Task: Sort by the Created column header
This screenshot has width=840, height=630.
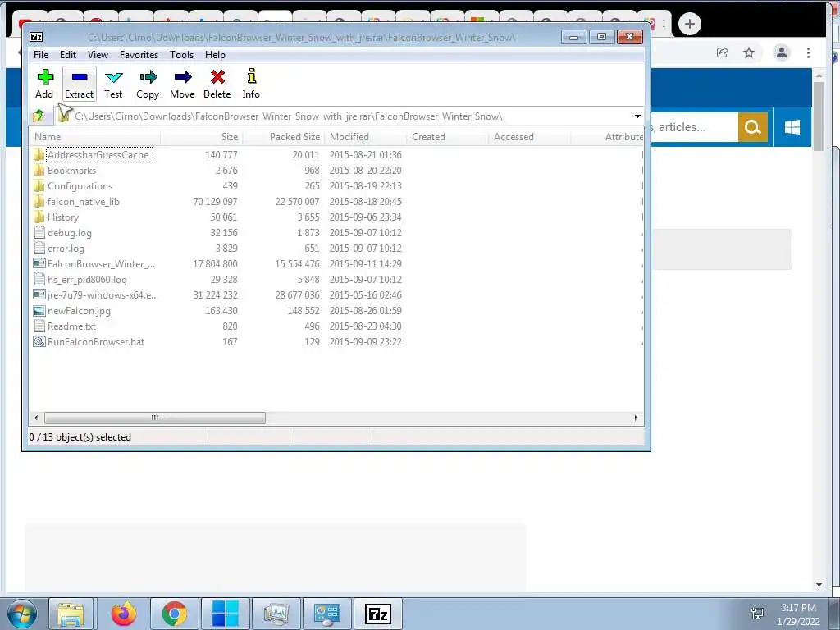Action: point(448,137)
